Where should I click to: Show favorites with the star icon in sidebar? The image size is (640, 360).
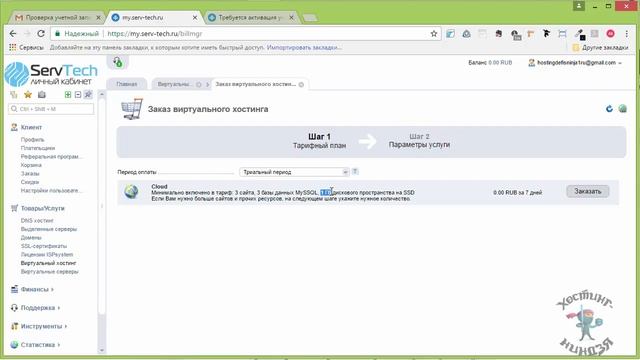[x=28, y=95]
